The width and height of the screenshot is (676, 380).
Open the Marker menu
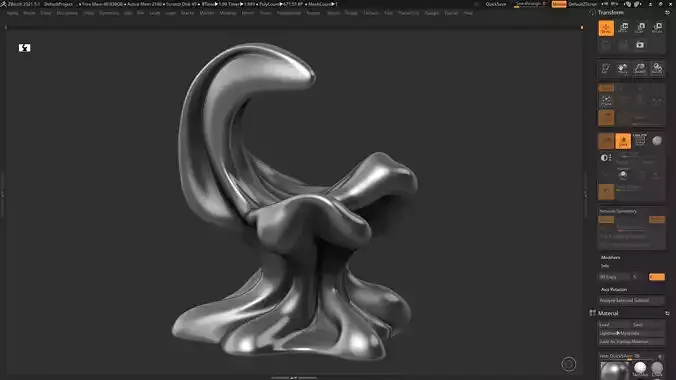[207, 13]
